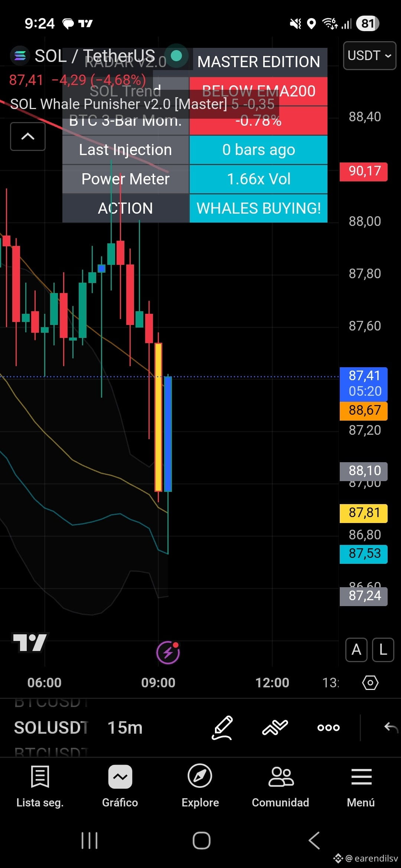Switch to Gráfico tab
The height and width of the screenshot is (868, 401).
click(x=120, y=786)
